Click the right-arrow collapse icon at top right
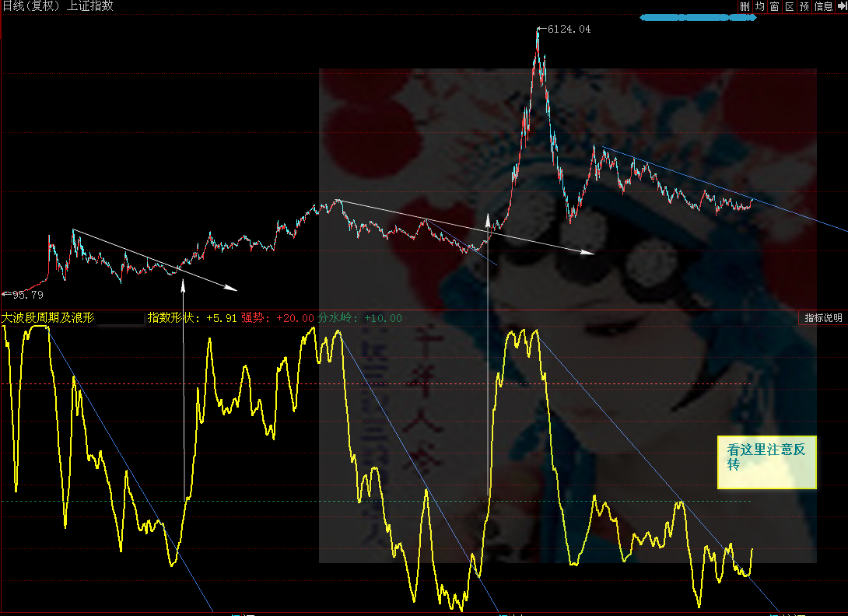 pos(842,6)
